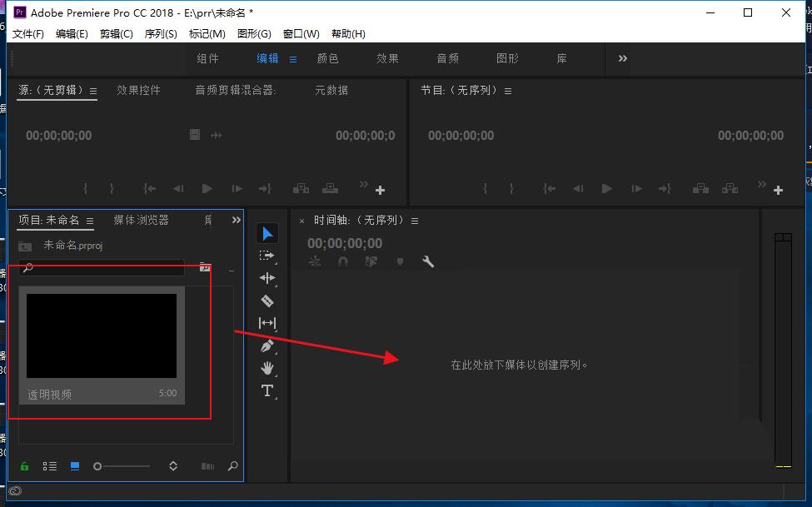This screenshot has width=812, height=507.
Task: Activate the Slip tool
Action: [267, 323]
